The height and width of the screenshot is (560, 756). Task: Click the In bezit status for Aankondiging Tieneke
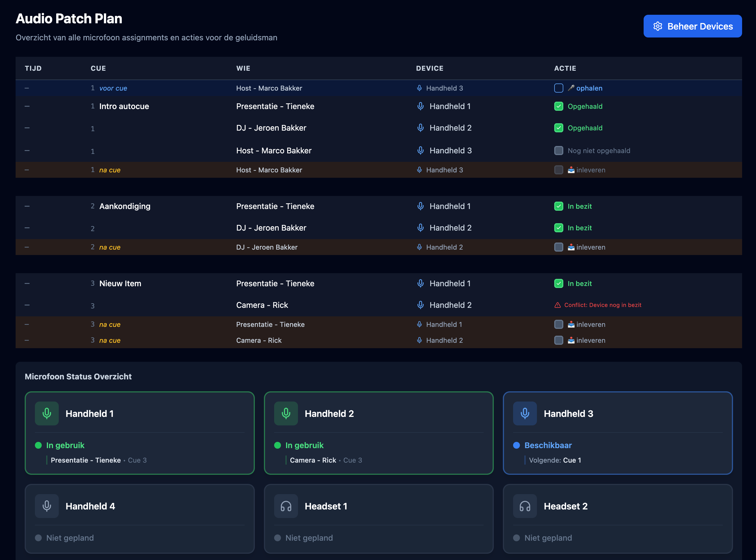click(x=579, y=206)
